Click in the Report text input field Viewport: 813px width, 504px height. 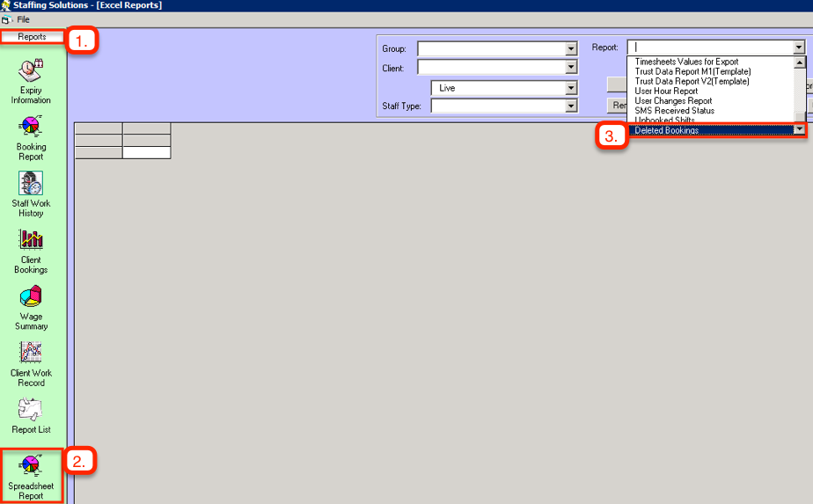pyautogui.click(x=709, y=47)
